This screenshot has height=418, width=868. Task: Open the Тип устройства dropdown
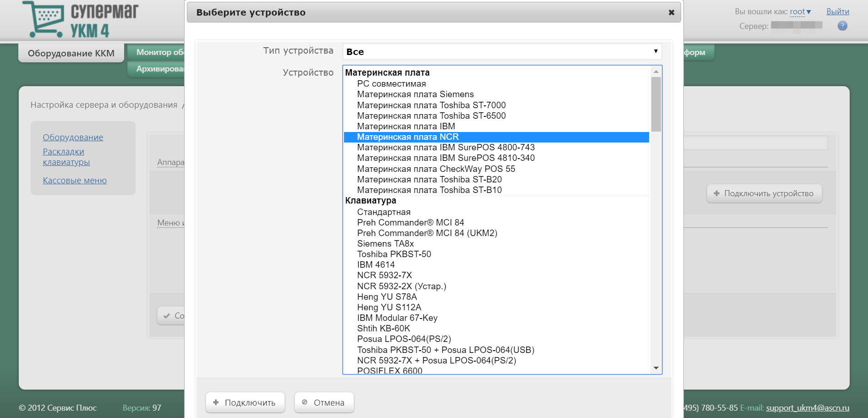pos(502,51)
